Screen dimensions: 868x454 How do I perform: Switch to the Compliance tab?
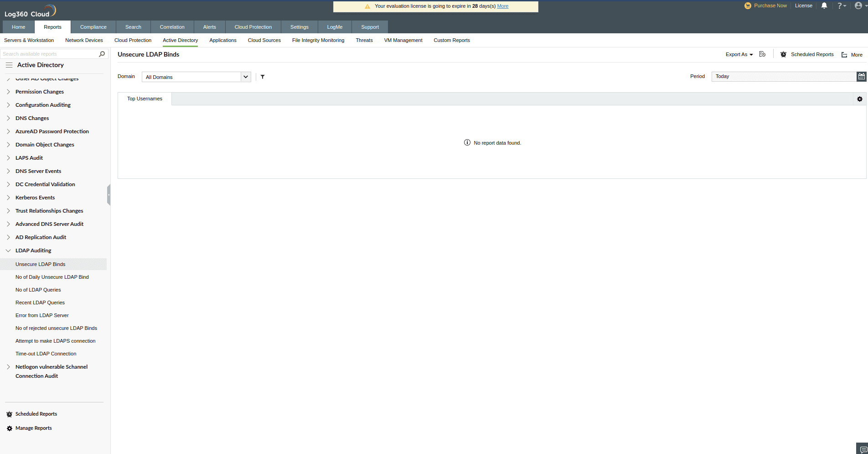click(93, 27)
